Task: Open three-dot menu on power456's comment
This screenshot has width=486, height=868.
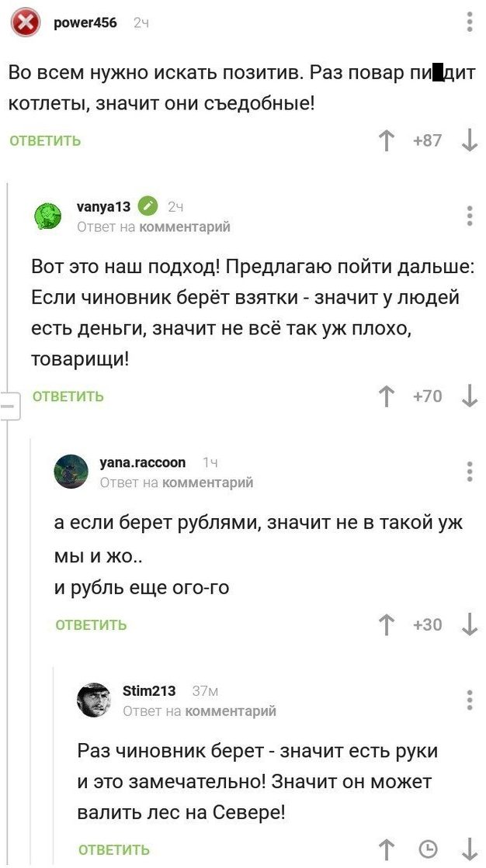Action: [x=470, y=22]
